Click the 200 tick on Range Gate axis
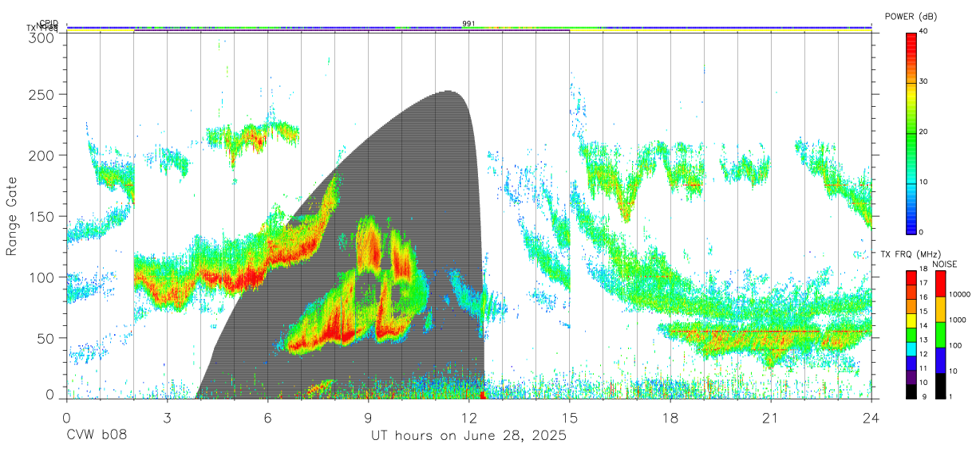980x452 pixels. pyautogui.click(x=41, y=155)
